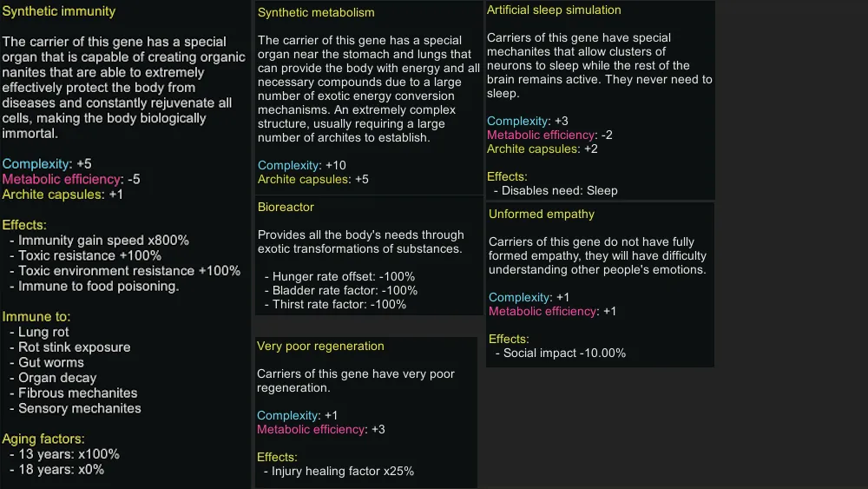Viewport: 868px width, 489px height.
Task: Click the 'Aging factors:' label
Action: [43, 439]
